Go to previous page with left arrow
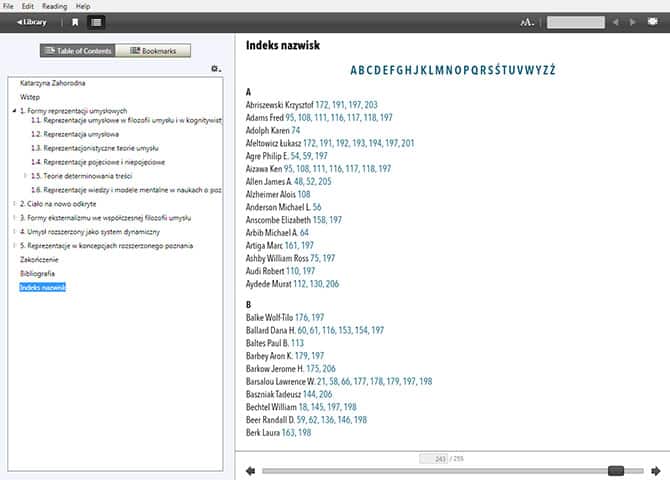Image resolution: width=670 pixels, height=480 pixels. point(250,470)
